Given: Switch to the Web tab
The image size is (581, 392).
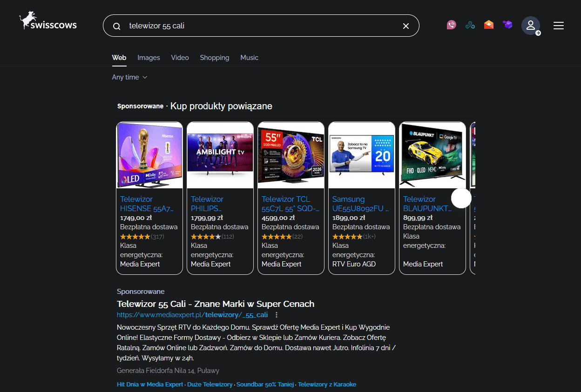Looking at the screenshot, I should point(119,58).
